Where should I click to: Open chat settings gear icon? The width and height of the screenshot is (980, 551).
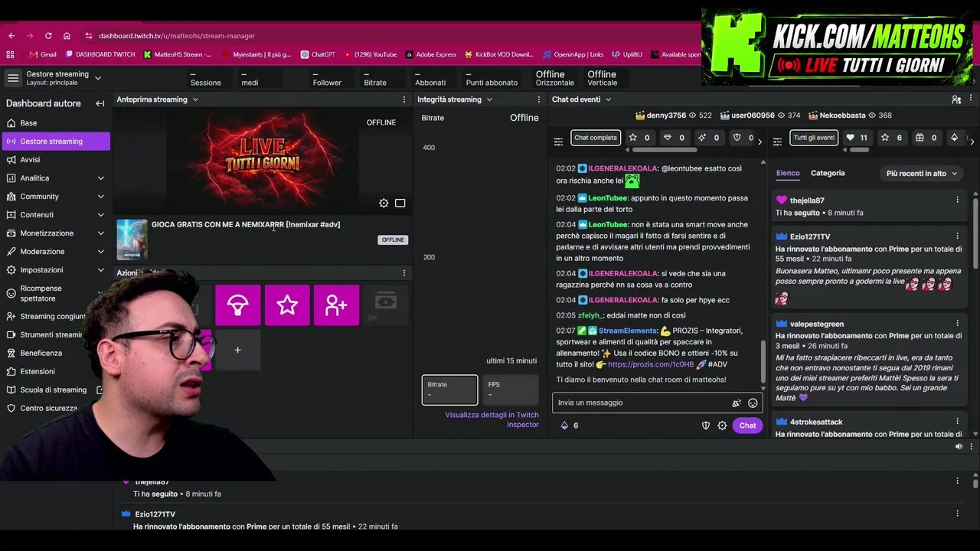(722, 425)
